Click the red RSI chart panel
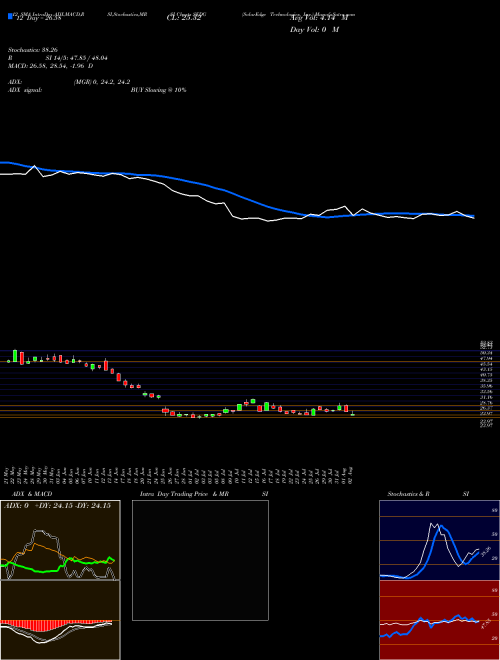The image size is (500, 660). (439, 620)
